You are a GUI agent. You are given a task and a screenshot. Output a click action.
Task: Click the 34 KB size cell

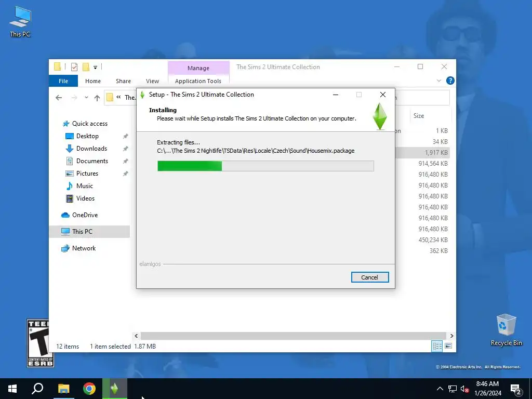(440, 141)
